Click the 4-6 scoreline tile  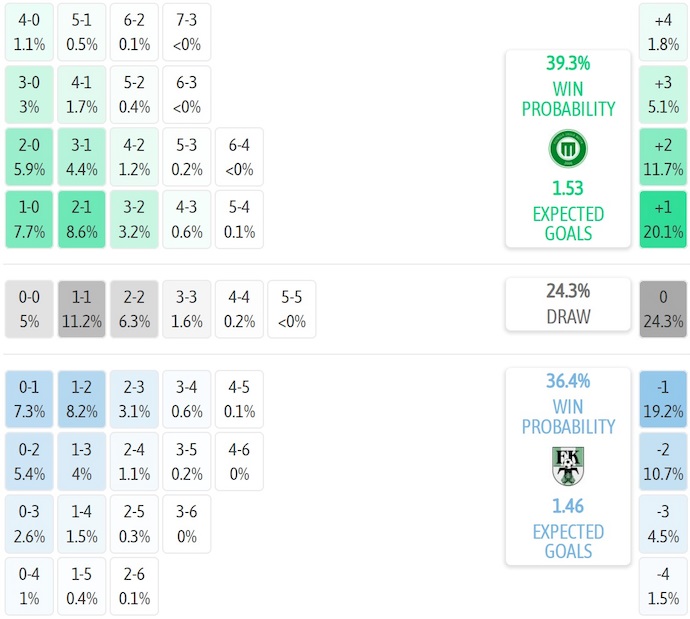(x=238, y=461)
